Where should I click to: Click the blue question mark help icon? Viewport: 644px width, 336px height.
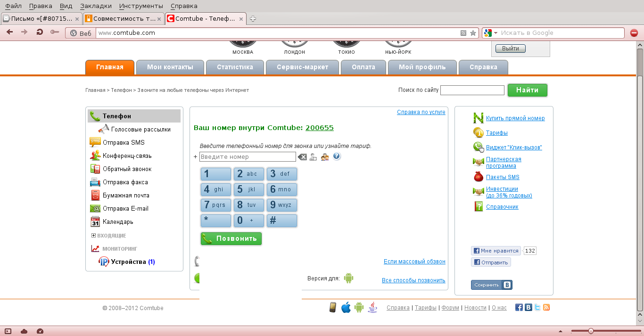coord(337,156)
